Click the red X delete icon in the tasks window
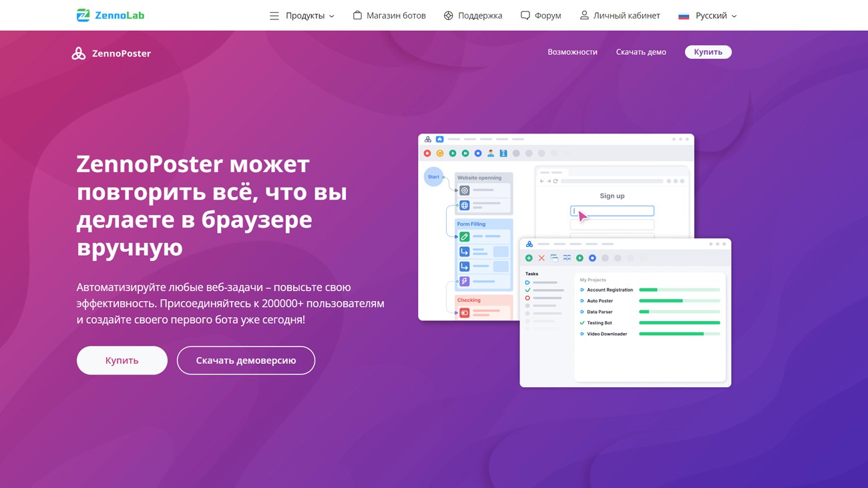This screenshot has height=488, width=868. (x=541, y=258)
